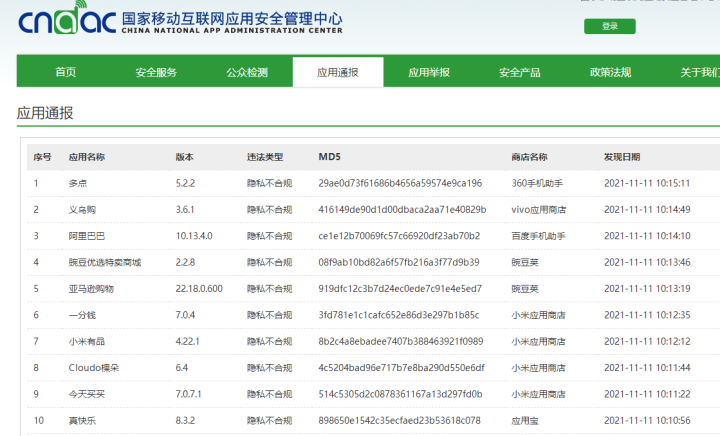Select the 应用通报 tab
Viewport: 720px width, 436px height.
tap(338, 72)
